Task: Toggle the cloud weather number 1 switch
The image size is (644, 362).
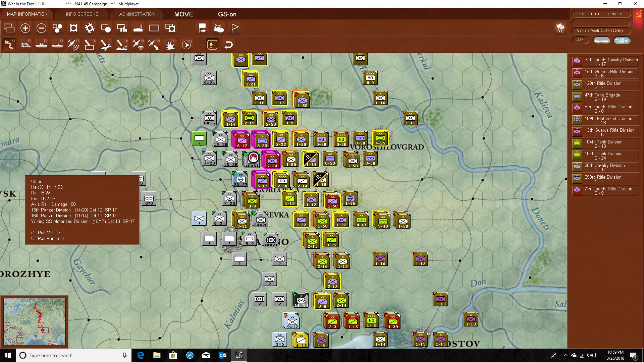Action: [x=622, y=40]
